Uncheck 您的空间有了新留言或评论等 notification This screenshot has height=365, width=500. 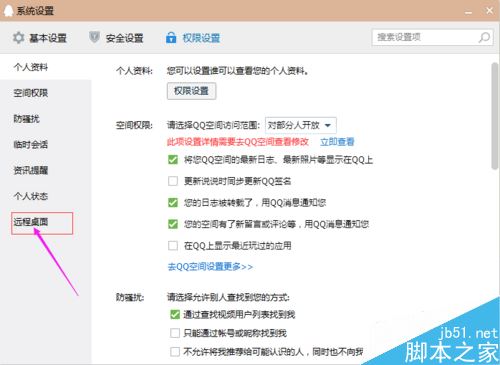(x=173, y=224)
